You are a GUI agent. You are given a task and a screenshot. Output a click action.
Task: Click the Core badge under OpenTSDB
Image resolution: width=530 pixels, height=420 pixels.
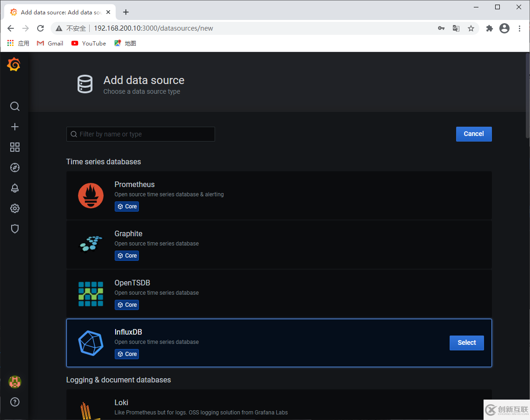pos(127,305)
